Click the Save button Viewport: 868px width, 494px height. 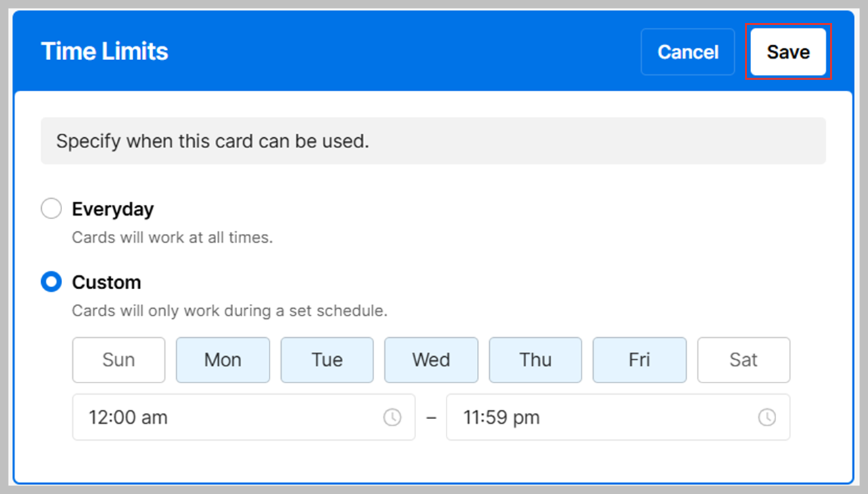[x=788, y=52]
